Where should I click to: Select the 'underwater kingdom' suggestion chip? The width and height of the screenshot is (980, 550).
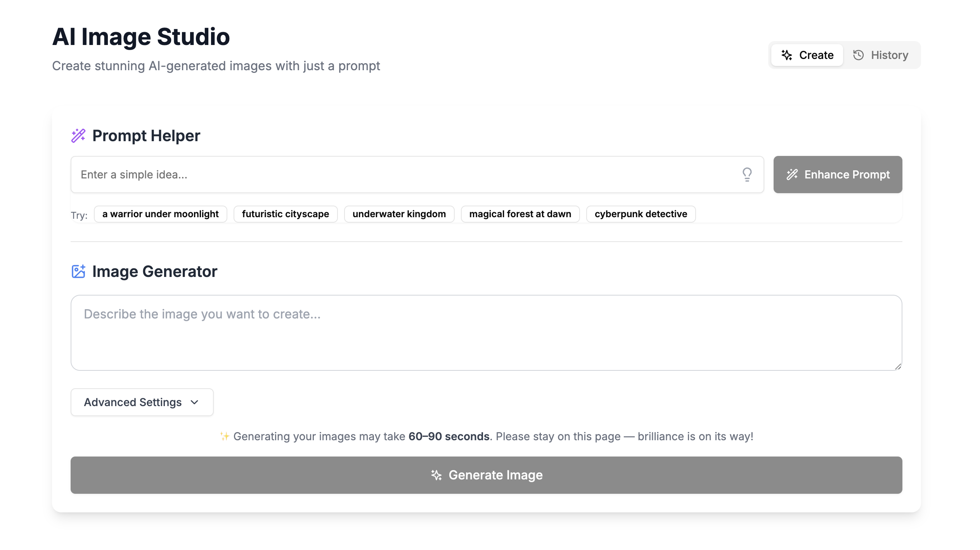click(x=399, y=214)
